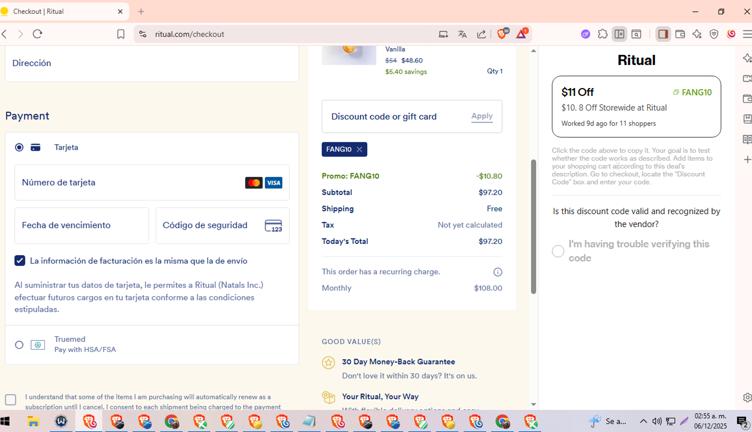Open Windows Start menu
The image size is (752, 432).
tap(5, 421)
